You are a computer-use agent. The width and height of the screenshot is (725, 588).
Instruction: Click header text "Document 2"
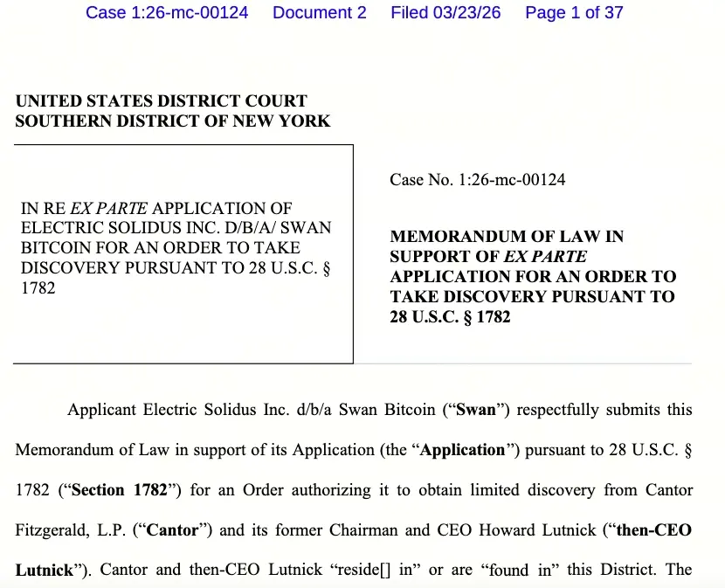(x=320, y=12)
